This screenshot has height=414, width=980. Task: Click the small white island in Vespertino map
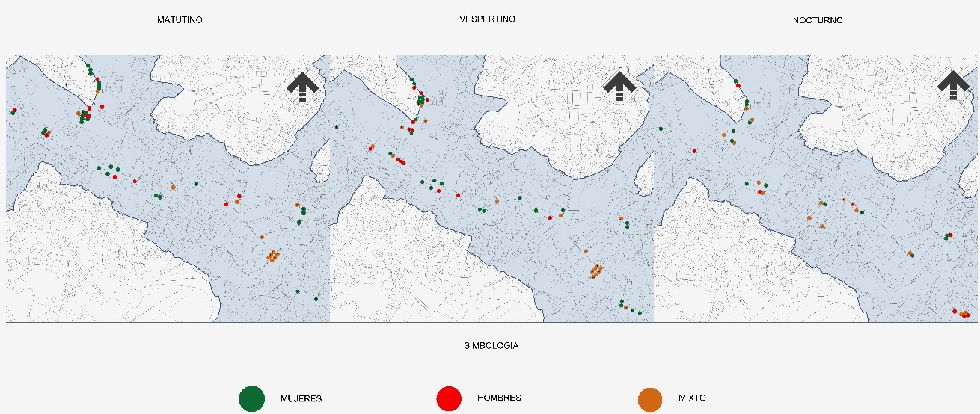tap(644, 176)
